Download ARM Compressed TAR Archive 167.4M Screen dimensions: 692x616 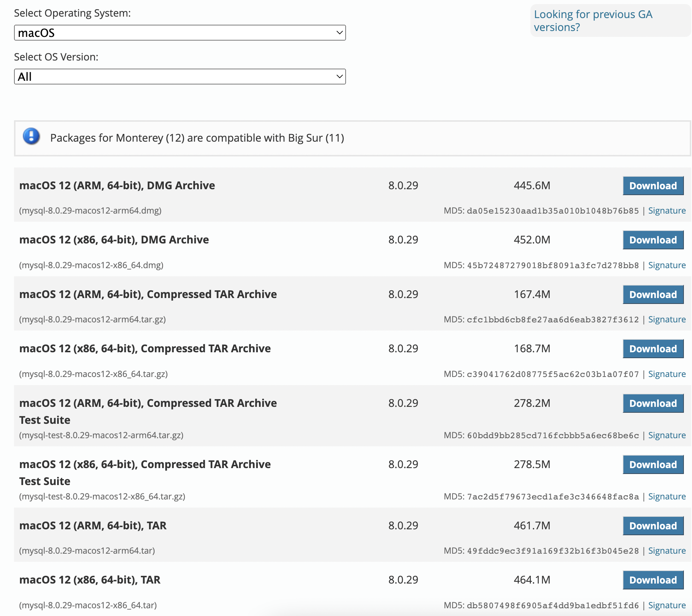point(653,294)
